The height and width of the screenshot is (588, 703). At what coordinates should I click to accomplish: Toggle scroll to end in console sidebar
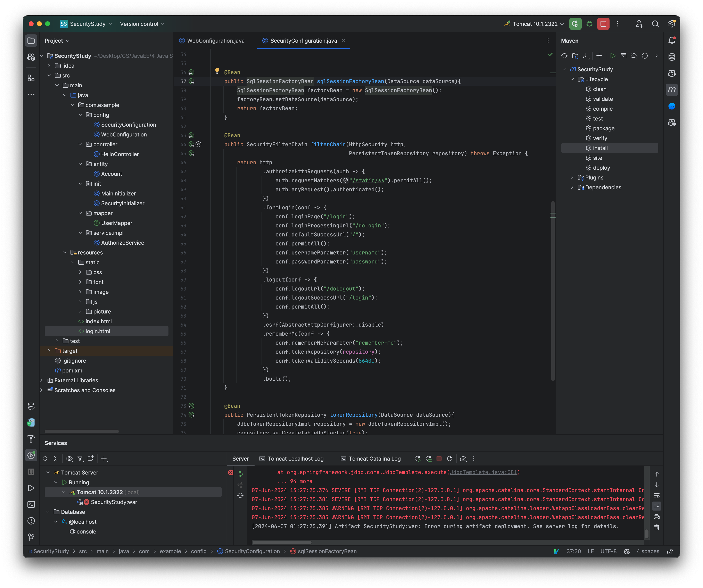(x=656, y=506)
